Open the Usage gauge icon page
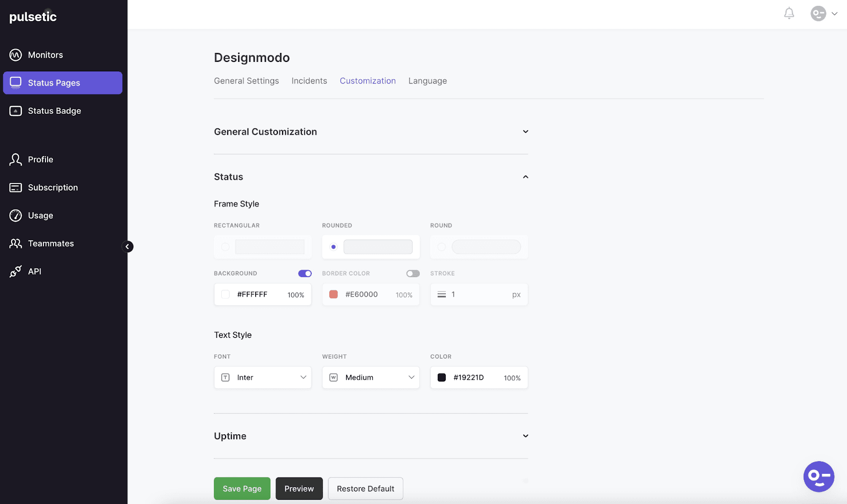Image resolution: width=847 pixels, height=504 pixels. (x=16, y=216)
